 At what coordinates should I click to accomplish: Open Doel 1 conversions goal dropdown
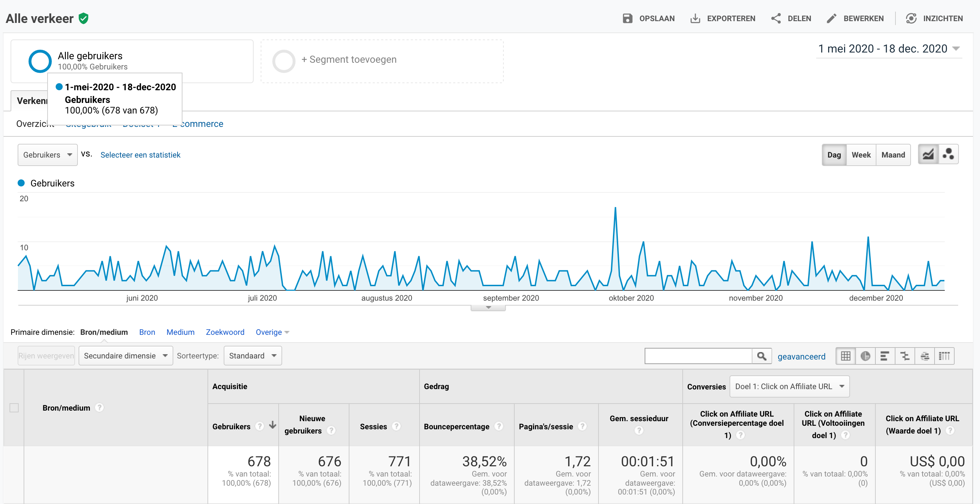point(789,386)
